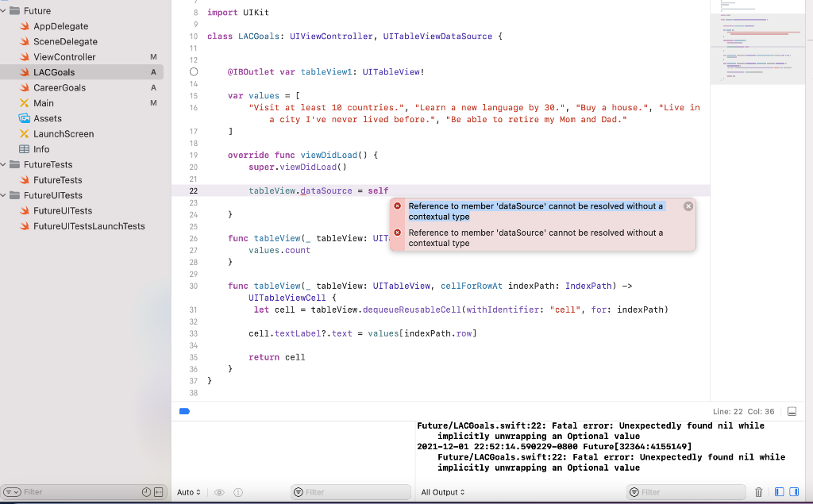The height and width of the screenshot is (504, 813).
Task: Click Quick Look eye icon
Action: [219, 492]
